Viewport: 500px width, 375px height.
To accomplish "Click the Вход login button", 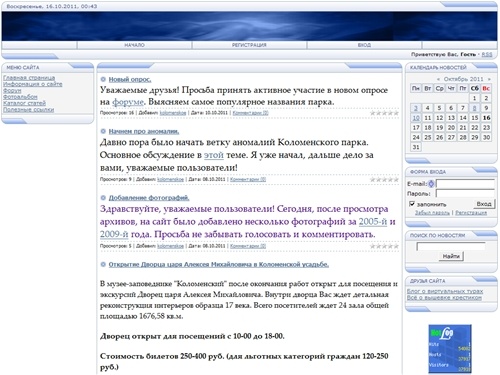I will (484, 204).
